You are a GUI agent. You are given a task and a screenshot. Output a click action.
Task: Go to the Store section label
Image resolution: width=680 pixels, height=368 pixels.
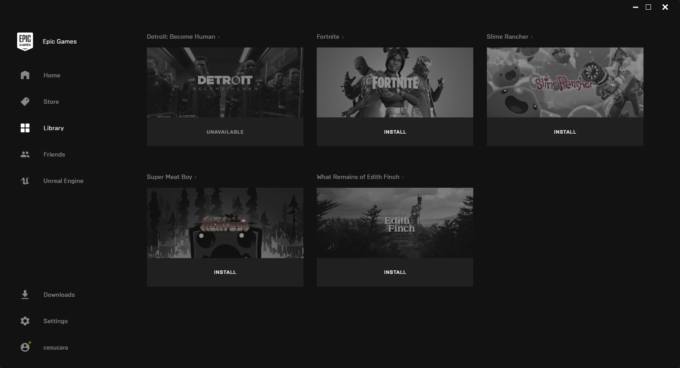tap(51, 101)
